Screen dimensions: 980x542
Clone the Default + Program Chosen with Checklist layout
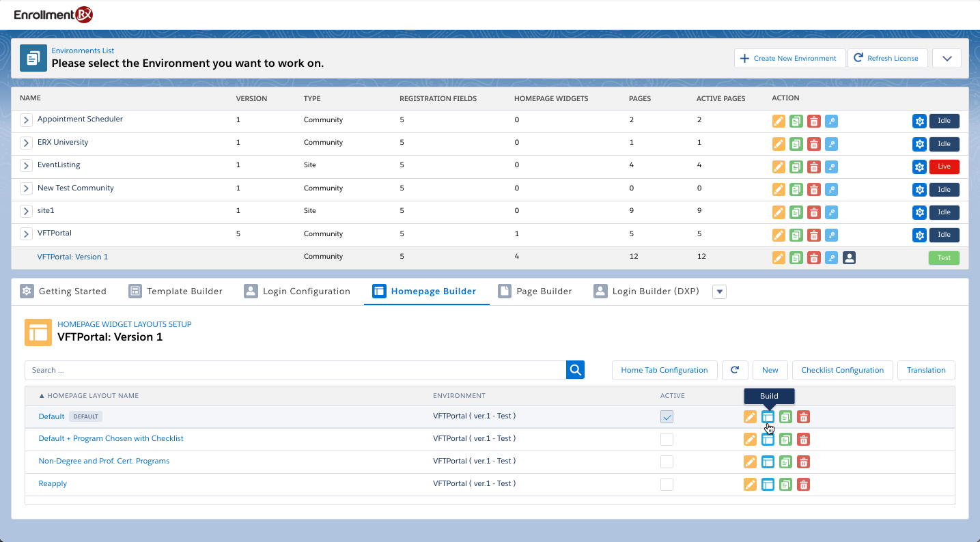pos(786,440)
